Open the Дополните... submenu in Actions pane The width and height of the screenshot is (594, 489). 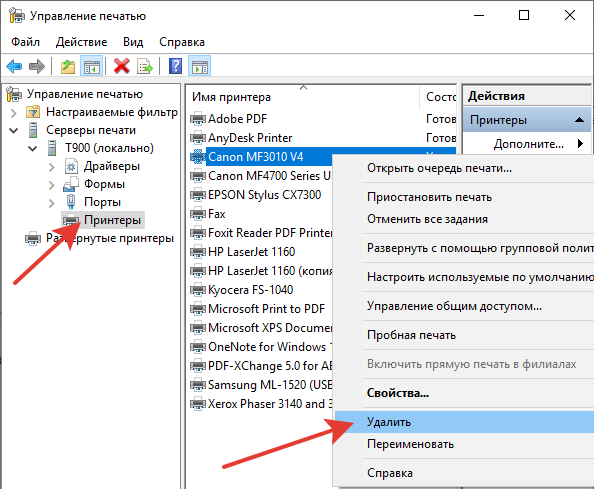coord(528,144)
